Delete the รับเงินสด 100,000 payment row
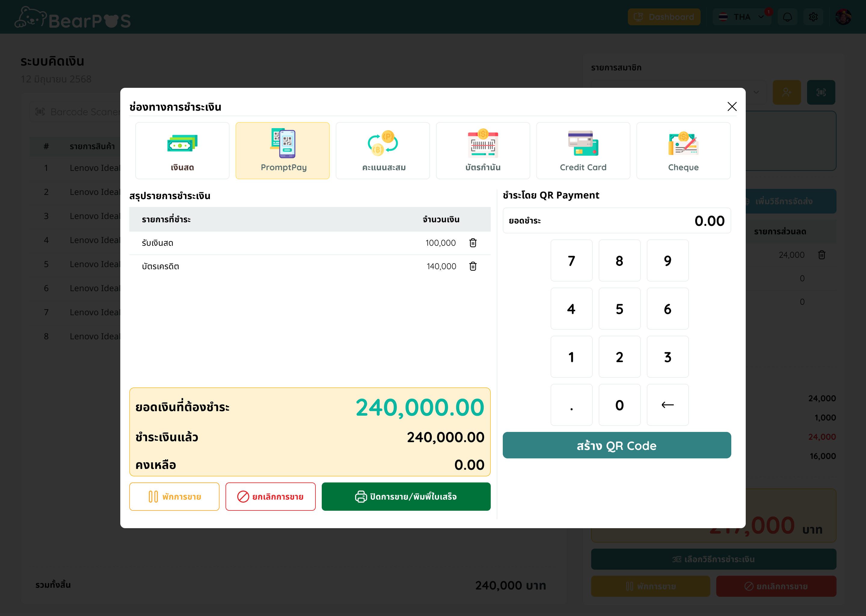 click(x=473, y=243)
